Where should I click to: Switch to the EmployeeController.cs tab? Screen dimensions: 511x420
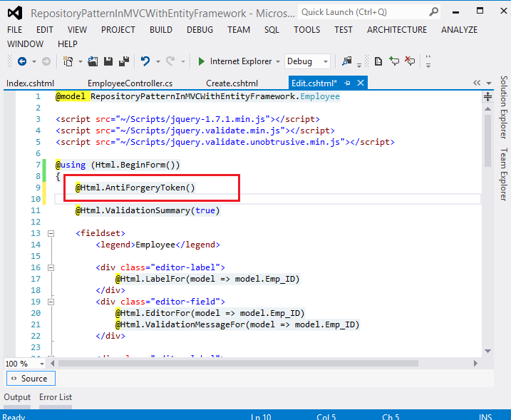click(130, 83)
